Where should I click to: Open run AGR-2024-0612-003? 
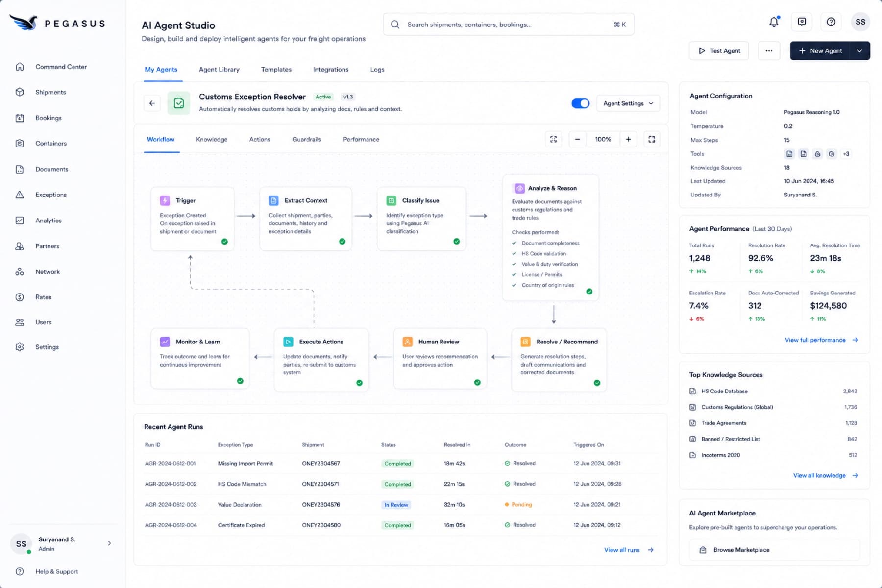(x=171, y=505)
